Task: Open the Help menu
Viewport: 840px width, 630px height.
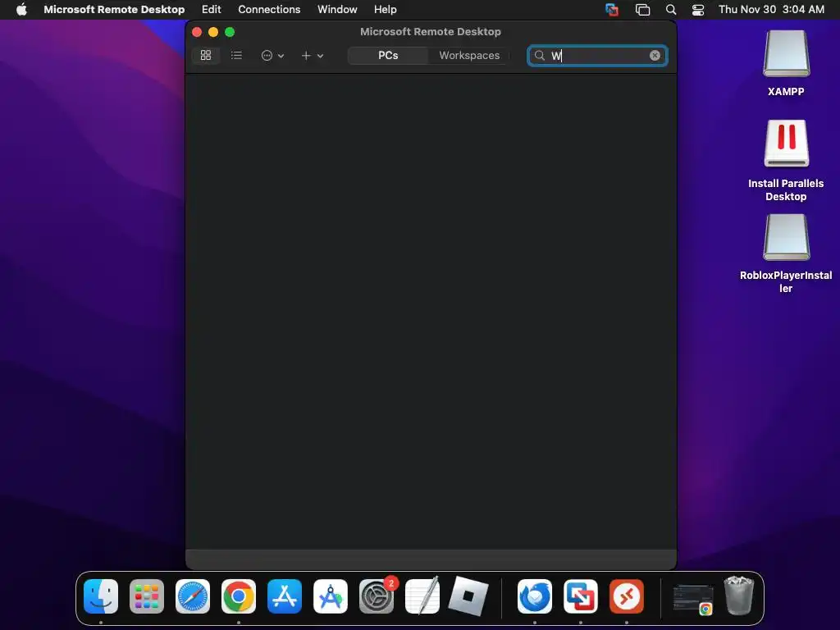Action: point(386,10)
